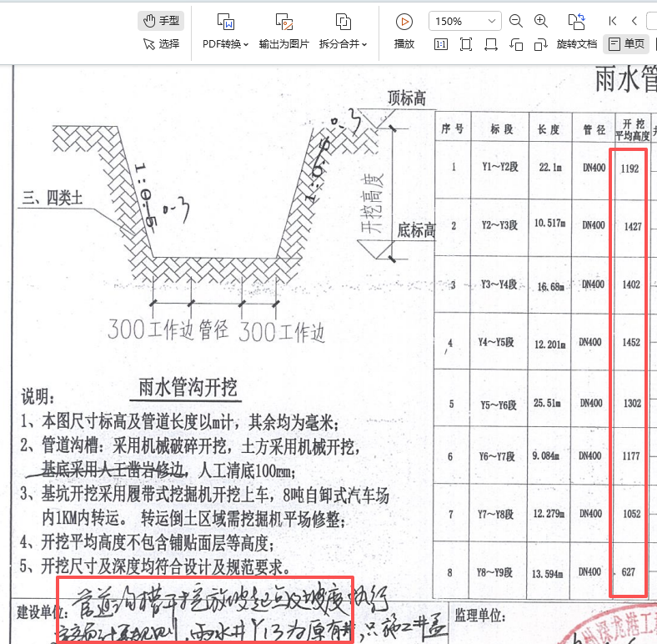The image size is (657, 644).
Task: Fit page to window width
Action: click(x=490, y=44)
